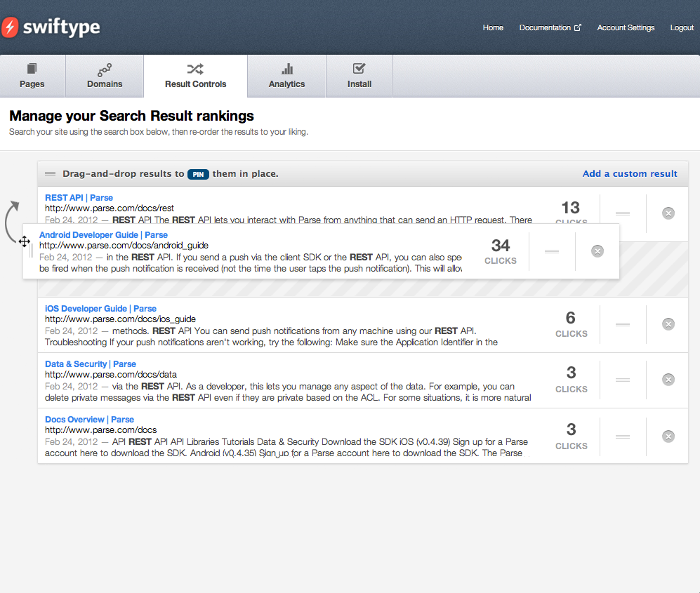Click the Android Developer Guide row drag handle
Viewport: 700px width, 593px height.
[552, 251]
